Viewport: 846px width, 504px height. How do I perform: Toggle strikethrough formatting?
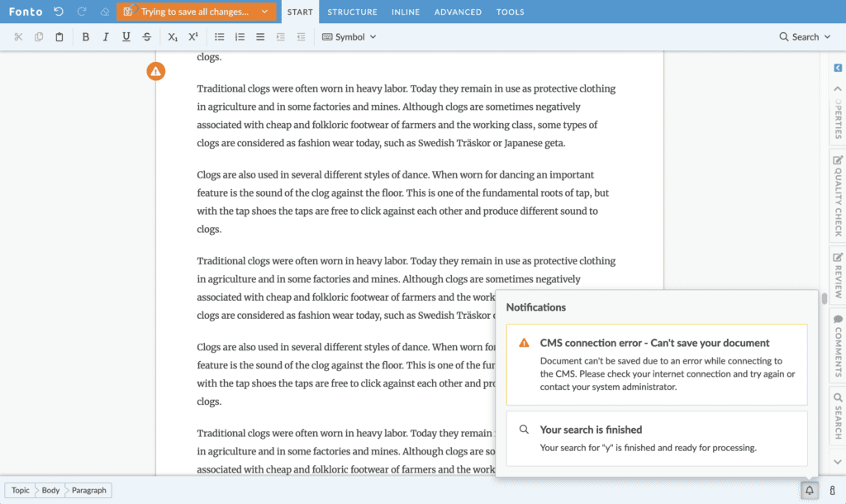coord(147,36)
